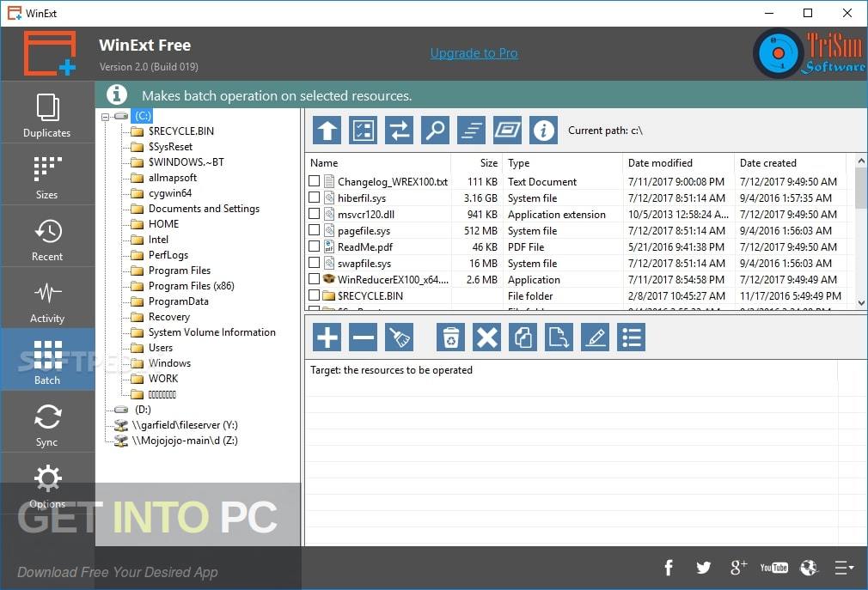This screenshot has width=868, height=590.
Task: Open search with the magnifier toolbar icon
Action: pyautogui.click(x=435, y=130)
